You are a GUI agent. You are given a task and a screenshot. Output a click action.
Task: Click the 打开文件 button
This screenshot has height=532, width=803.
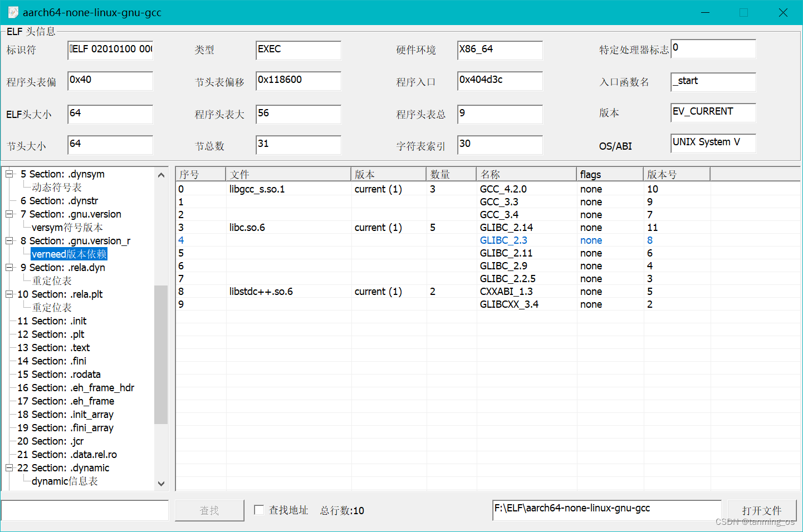pyautogui.click(x=762, y=510)
